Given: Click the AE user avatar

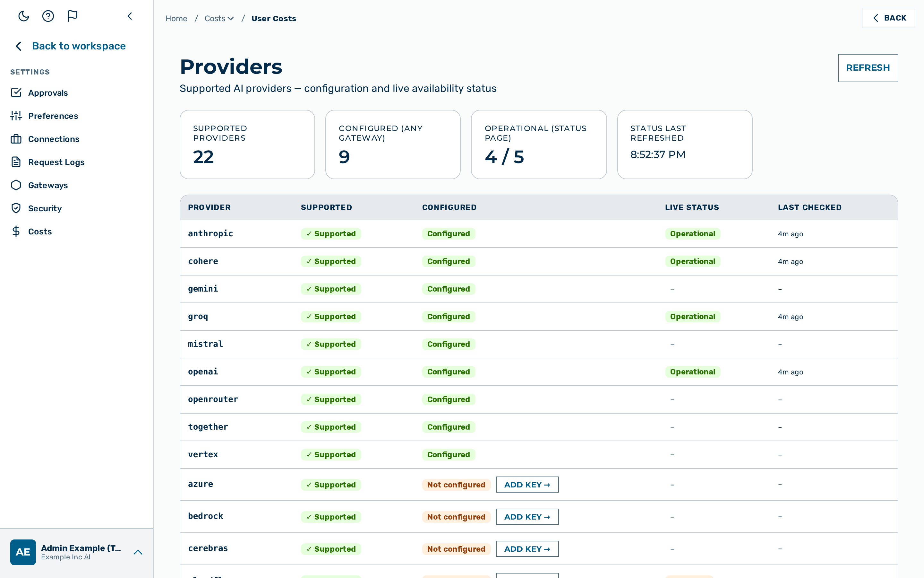Looking at the screenshot, I should pyautogui.click(x=23, y=552).
